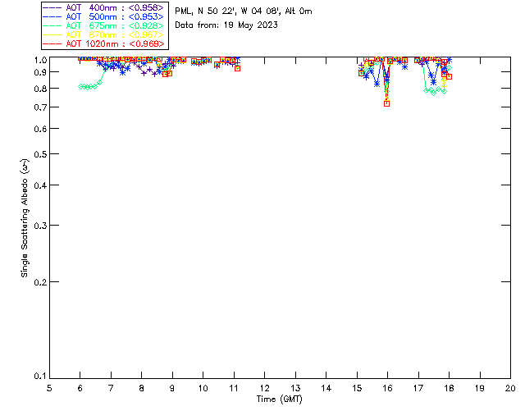Click the lowest red square marker near 16 GMT
The image size is (525, 420).
tap(386, 104)
